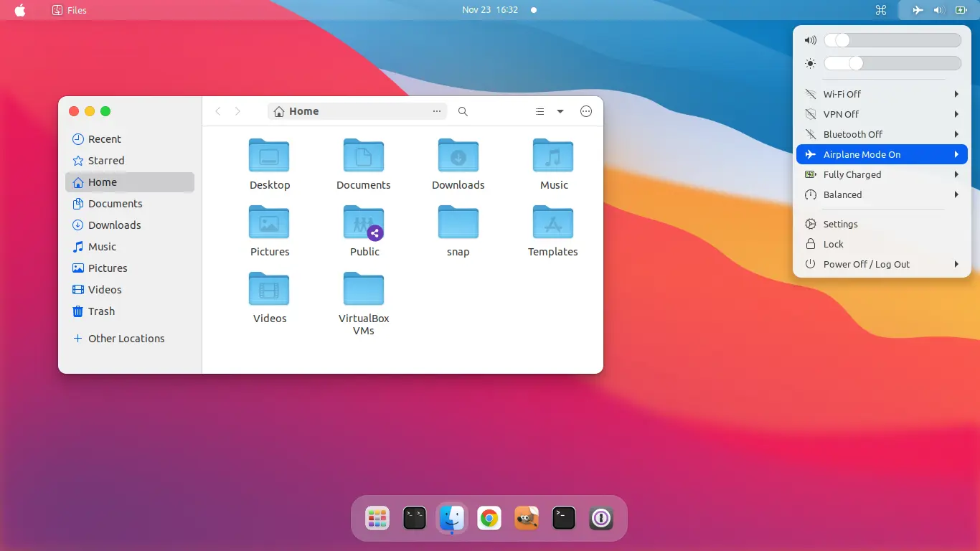Open the app launcher grid in dock
The height and width of the screenshot is (551, 980).
[x=377, y=518]
